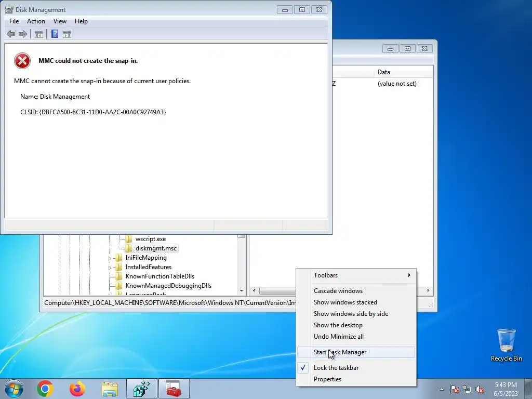Open the File menu
This screenshot has width=532, height=399.
tap(14, 21)
